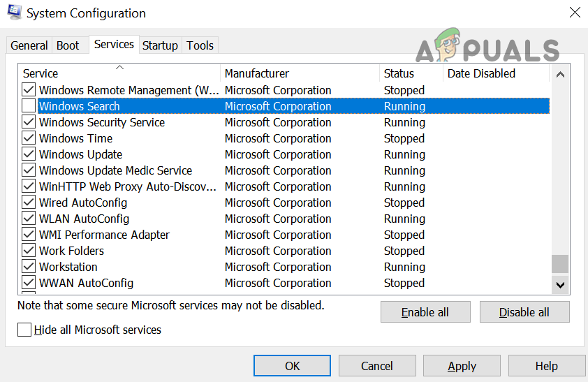
Task: Open the Tools tab
Action: (x=200, y=45)
